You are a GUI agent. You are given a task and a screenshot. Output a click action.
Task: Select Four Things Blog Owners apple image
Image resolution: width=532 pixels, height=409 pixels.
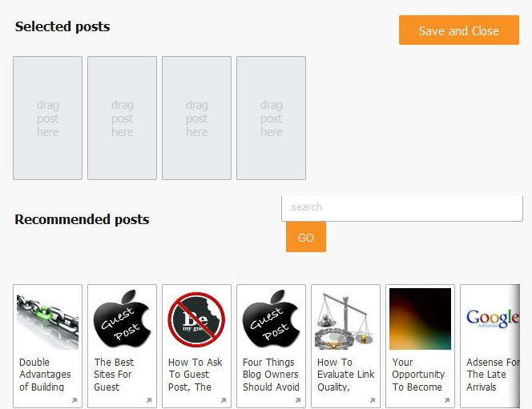point(271,319)
